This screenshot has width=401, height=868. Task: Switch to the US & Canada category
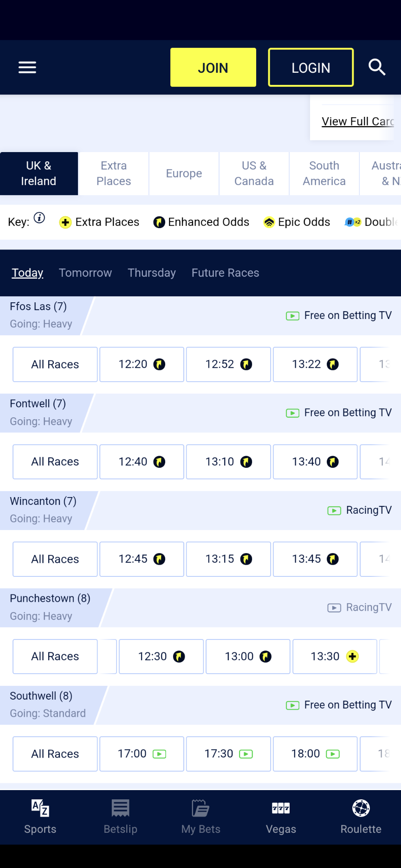tap(254, 173)
